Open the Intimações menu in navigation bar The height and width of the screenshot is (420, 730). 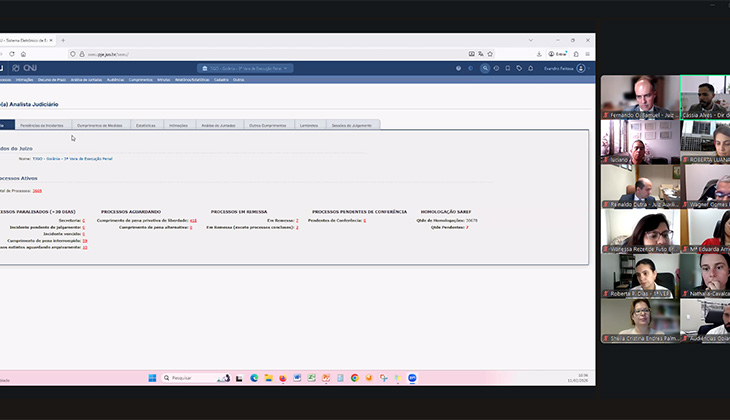(x=25, y=80)
